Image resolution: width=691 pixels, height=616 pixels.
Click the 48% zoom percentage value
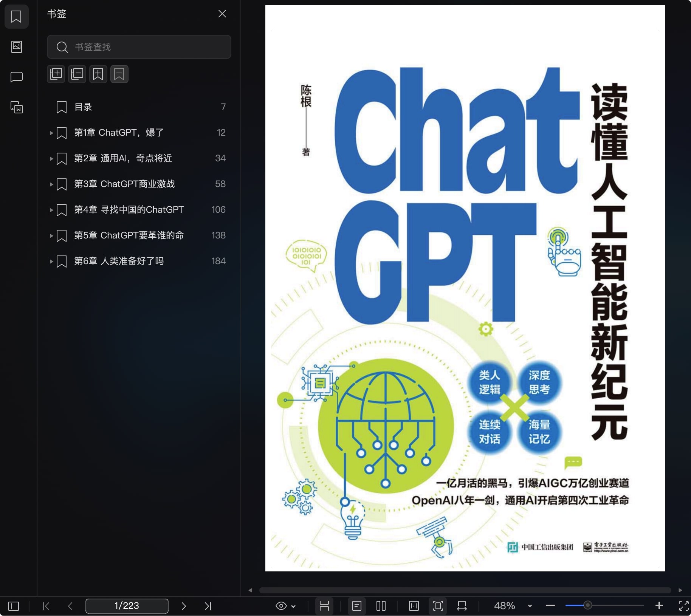(x=505, y=606)
